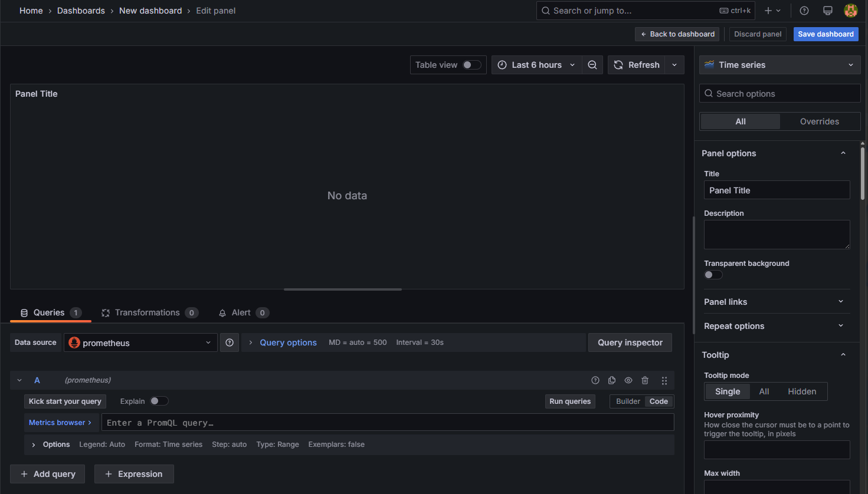Click the circular arrows refresh icon
868x494 pixels.
point(618,65)
